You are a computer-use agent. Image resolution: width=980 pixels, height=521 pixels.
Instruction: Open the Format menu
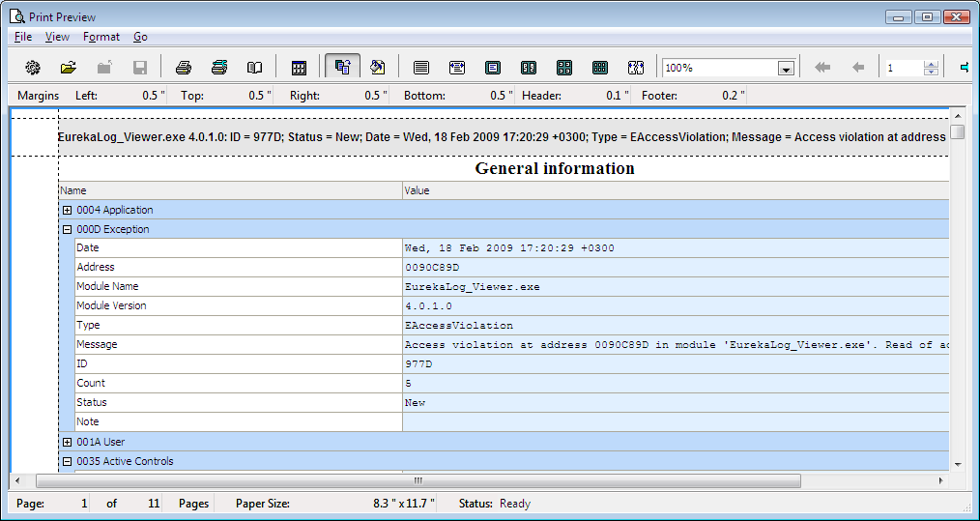tap(101, 37)
